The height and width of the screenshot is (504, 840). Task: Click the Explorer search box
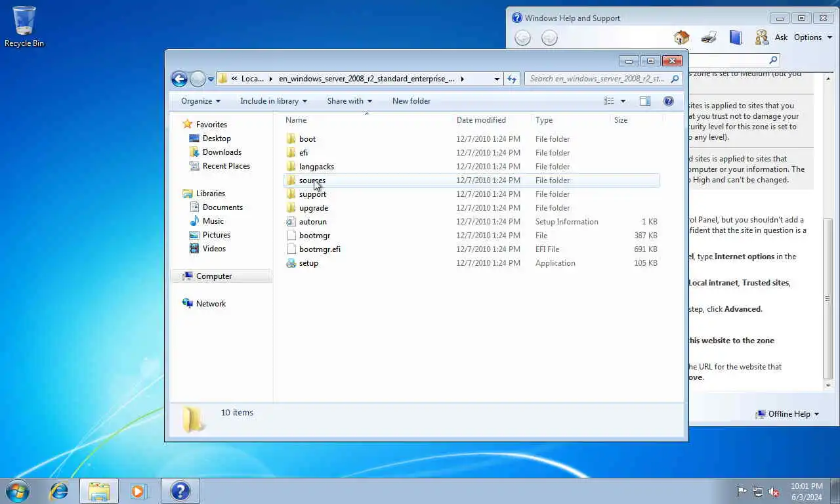[603, 79]
